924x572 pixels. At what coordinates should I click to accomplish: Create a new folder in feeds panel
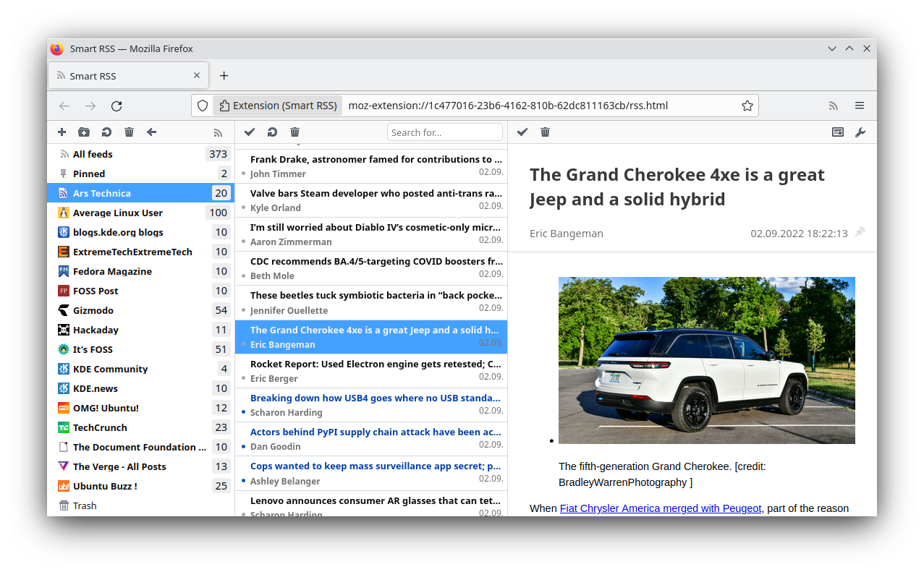tap(84, 132)
